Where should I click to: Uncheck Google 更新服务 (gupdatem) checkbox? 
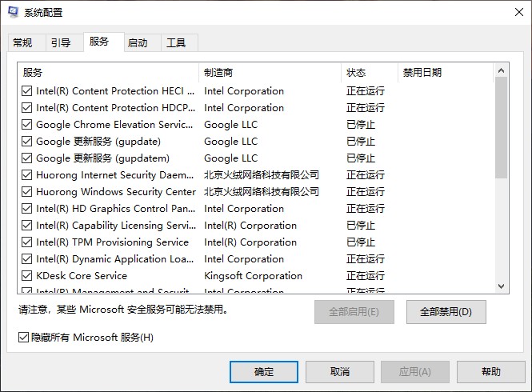(27, 158)
